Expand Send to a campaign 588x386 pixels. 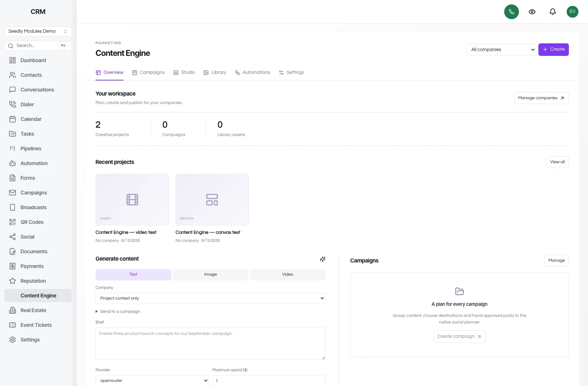click(x=118, y=311)
